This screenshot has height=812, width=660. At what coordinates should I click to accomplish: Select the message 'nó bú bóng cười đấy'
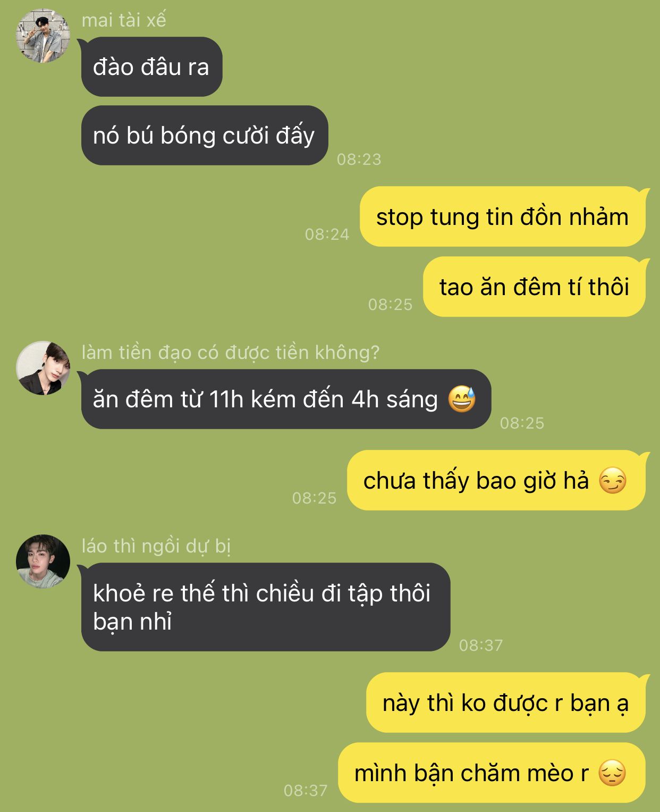coord(205,135)
